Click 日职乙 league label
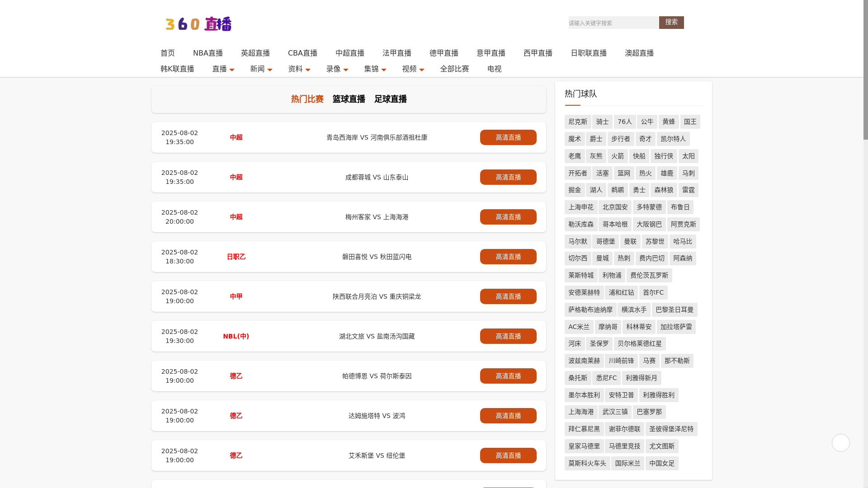Viewport: 868px width, 488px height. pyautogui.click(x=236, y=257)
